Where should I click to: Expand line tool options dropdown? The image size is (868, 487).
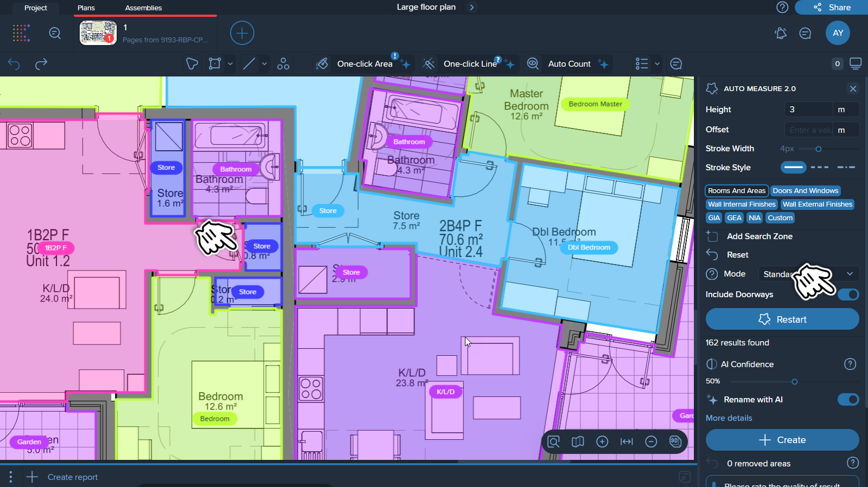coord(264,64)
